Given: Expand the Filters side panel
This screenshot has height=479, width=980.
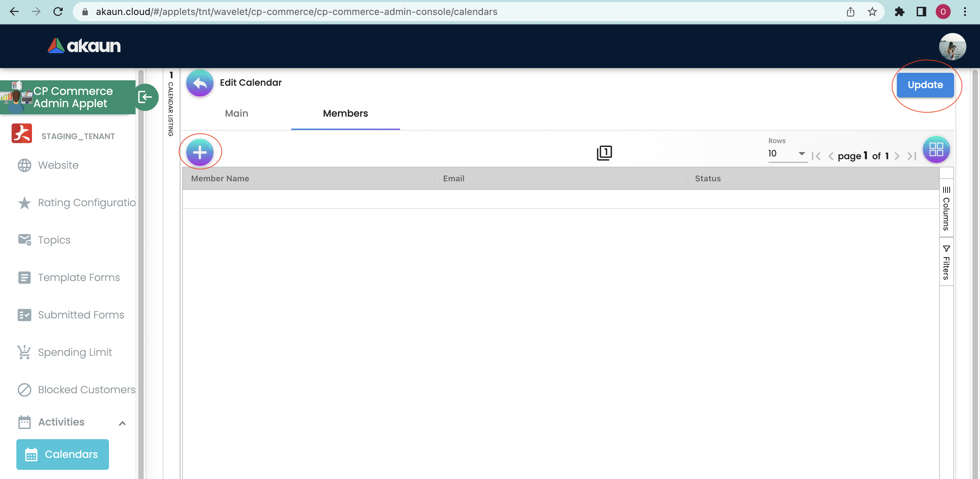Looking at the screenshot, I should pyautogui.click(x=946, y=262).
